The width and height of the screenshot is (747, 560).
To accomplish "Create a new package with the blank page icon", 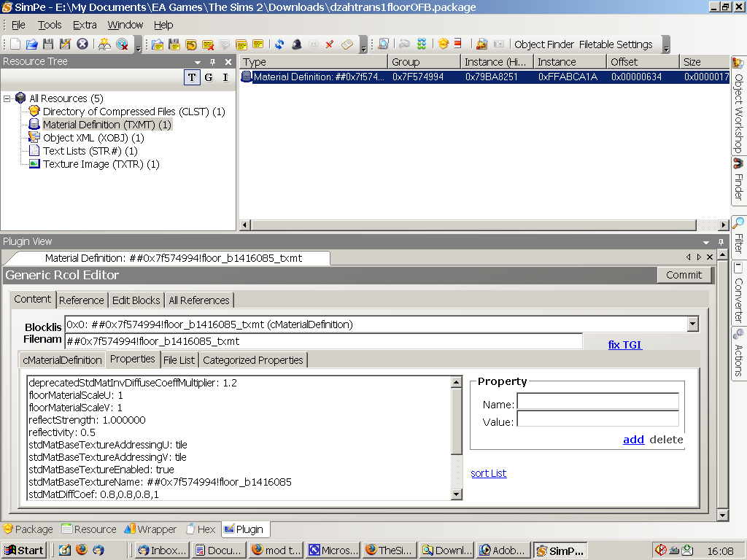I will (15, 44).
